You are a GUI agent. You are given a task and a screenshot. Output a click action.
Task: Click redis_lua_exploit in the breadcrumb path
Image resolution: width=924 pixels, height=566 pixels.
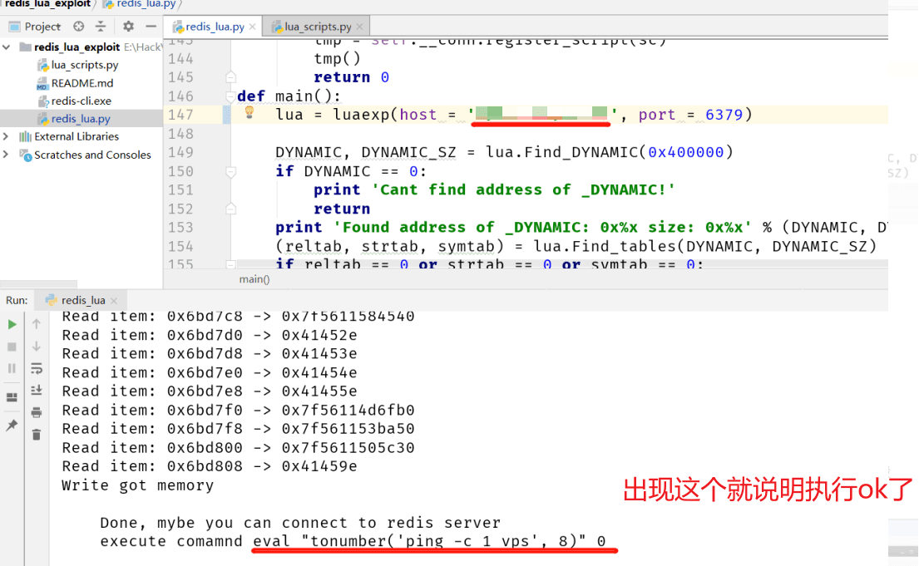tap(47, 4)
